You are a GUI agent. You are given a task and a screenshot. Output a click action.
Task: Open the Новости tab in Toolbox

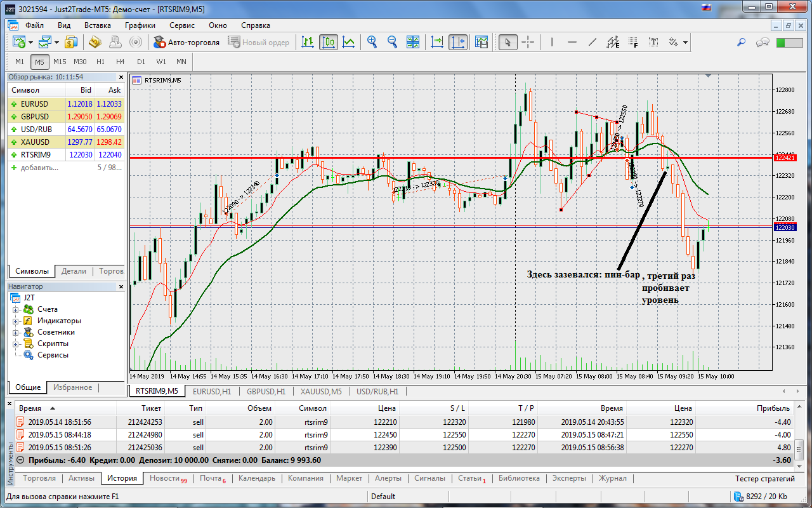point(168,478)
